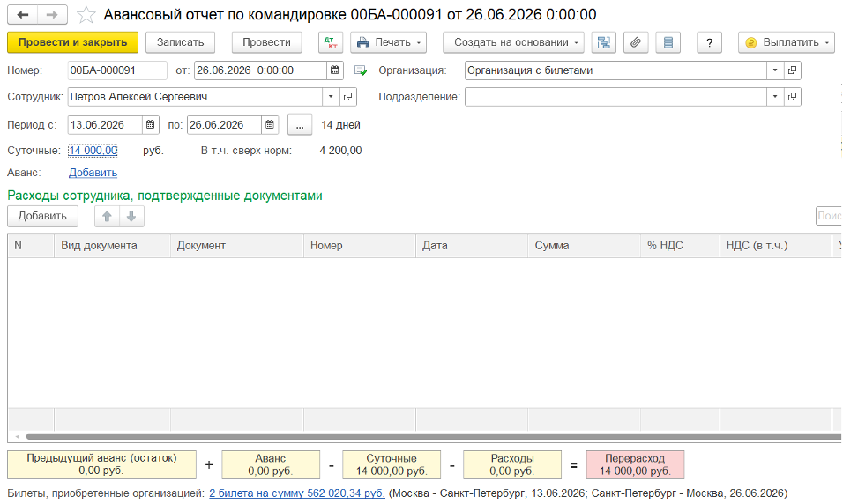Click the Подразделение input field
Image resolution: width=843 pixels, height=504 pixels.
coord(615,97)
